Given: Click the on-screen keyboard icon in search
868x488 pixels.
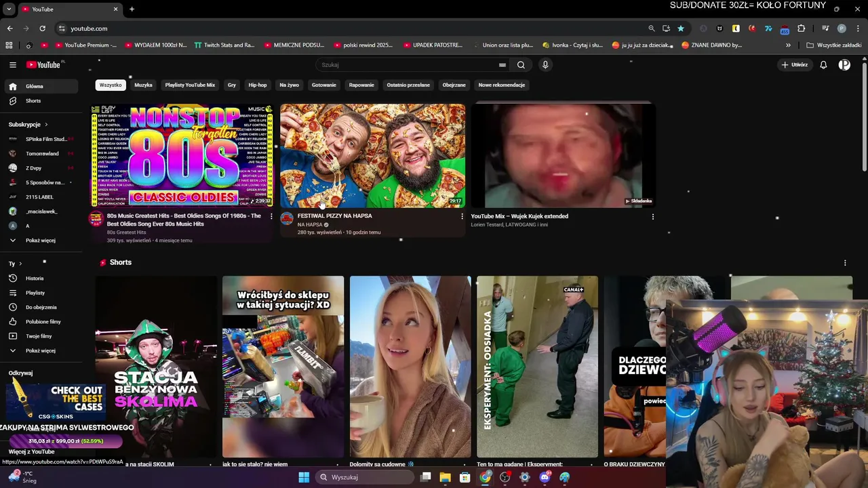Looking at the screenshot, I should pos(502,65).
